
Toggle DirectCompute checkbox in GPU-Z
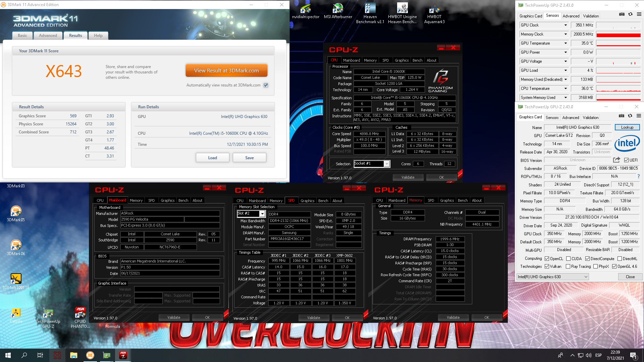[x=587, y=259]
